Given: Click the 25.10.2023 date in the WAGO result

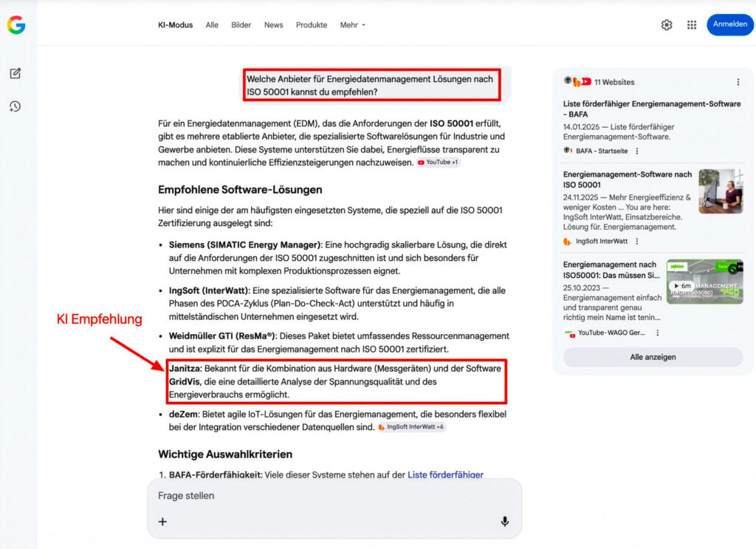Looking at the screenshot, I should [x=582, y=288].
